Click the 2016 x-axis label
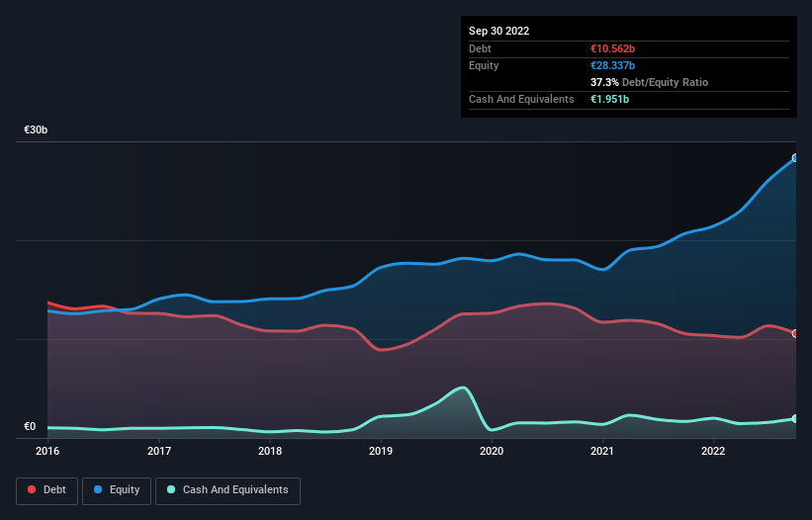812x520 pixels. [x=47, y=451]
